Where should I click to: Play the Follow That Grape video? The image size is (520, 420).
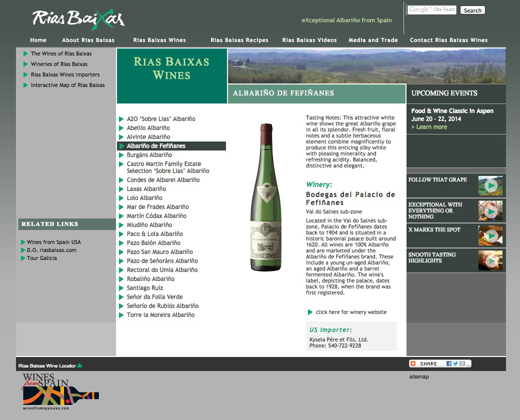[490, 186]
